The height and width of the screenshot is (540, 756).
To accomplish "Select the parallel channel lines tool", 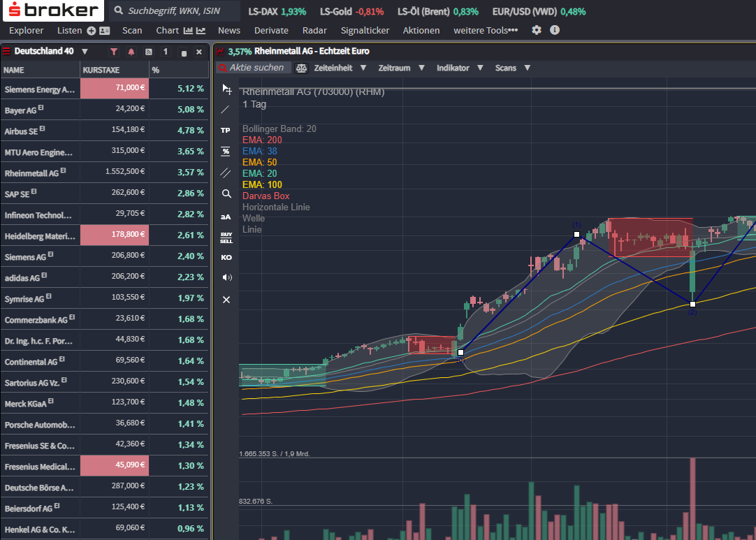I will (x=225, y=173).
